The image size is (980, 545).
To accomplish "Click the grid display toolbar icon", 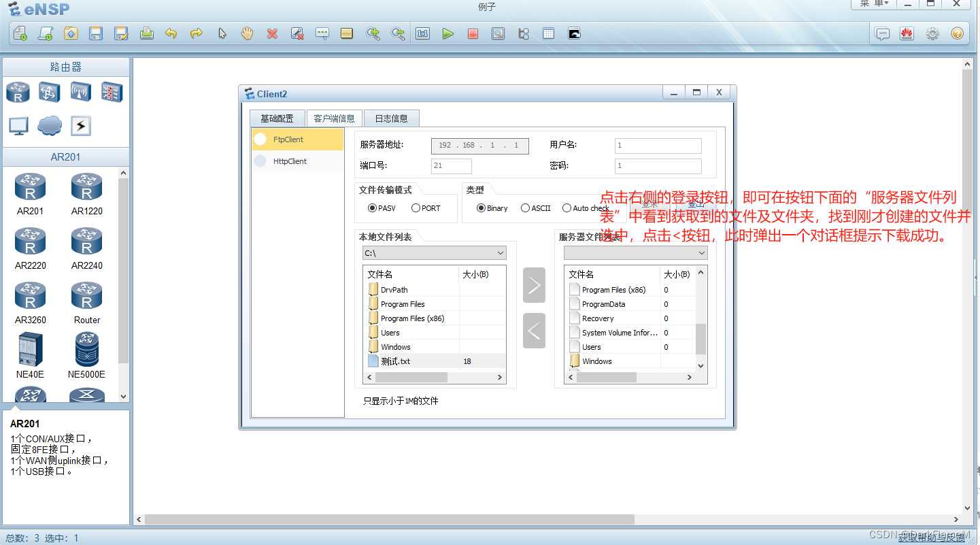I will click(548, 33).
